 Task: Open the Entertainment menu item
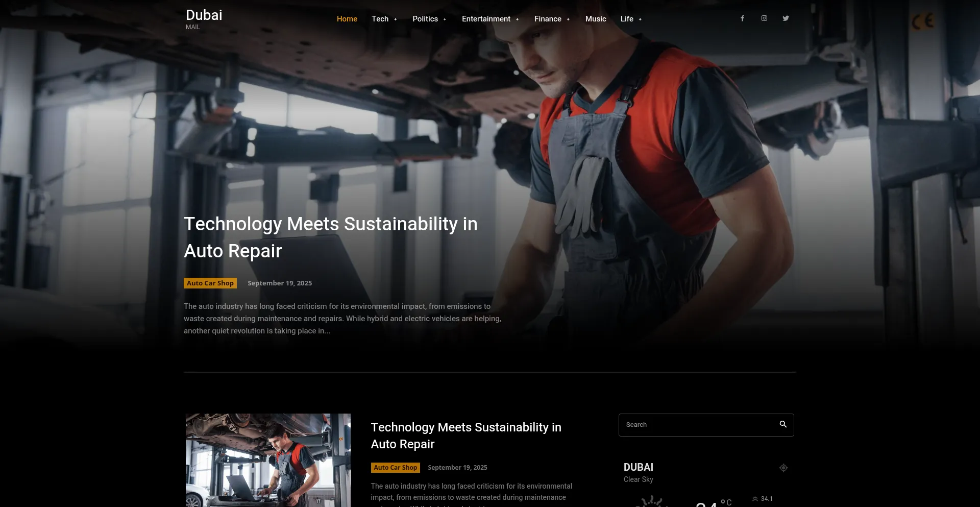click(486, 19)
